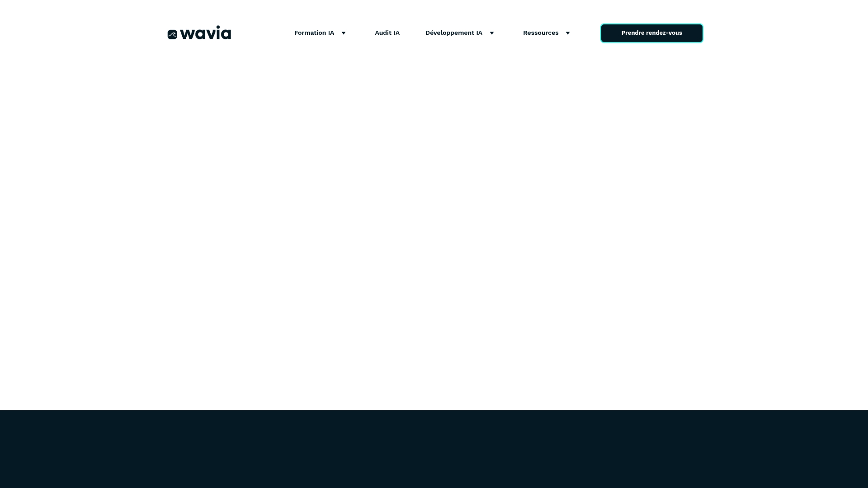Expand the Formation IA dropdown arrow
This screenshot has width=868, height=488.
(x=343, y=33)
